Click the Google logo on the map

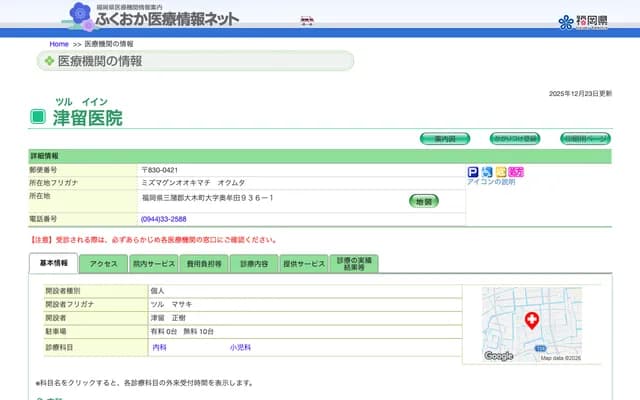point(499,356)
